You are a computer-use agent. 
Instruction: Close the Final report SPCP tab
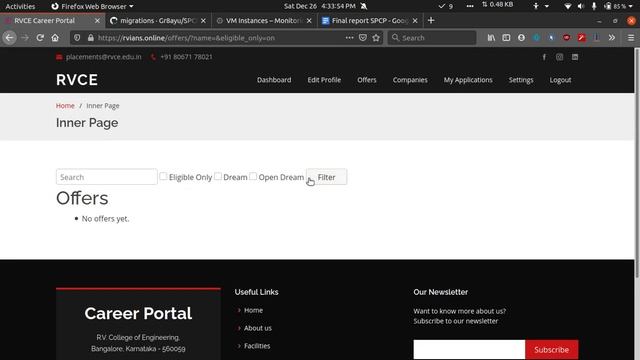[415, 20]
